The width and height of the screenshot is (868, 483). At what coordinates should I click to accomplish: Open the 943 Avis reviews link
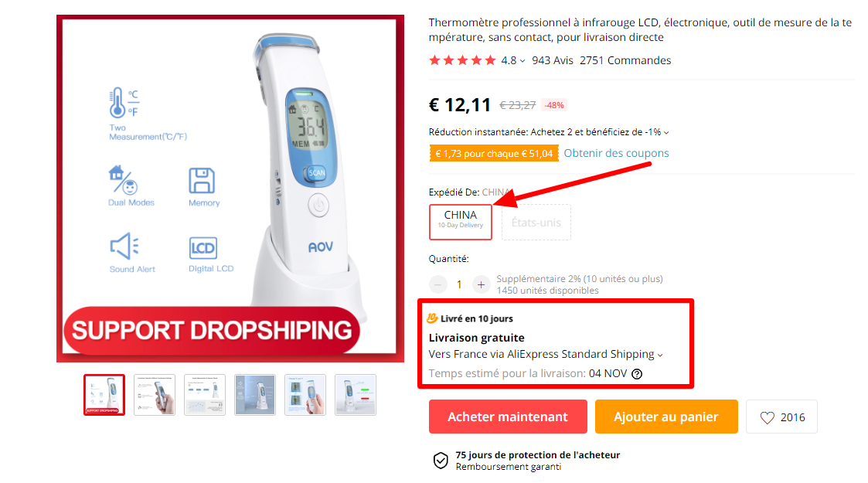point(553,60)
